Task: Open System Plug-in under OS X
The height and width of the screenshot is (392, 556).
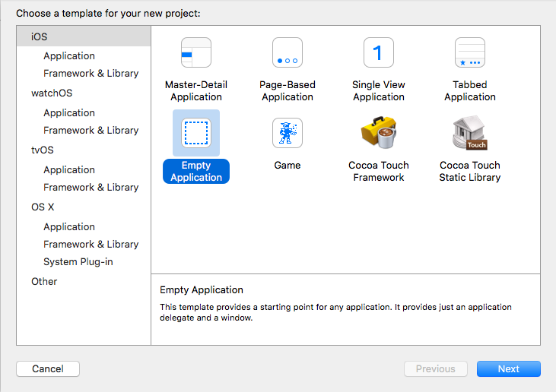Action: [78, 261]
